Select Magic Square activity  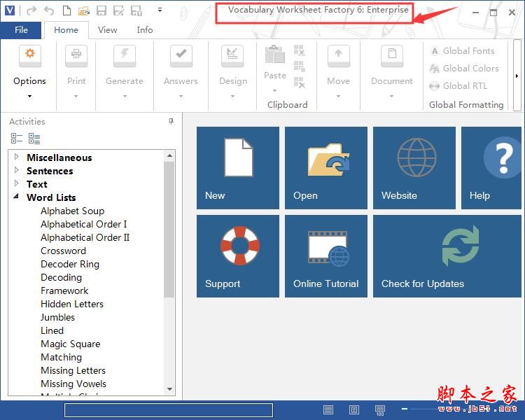pyautogui.click(x=70, y=344)
